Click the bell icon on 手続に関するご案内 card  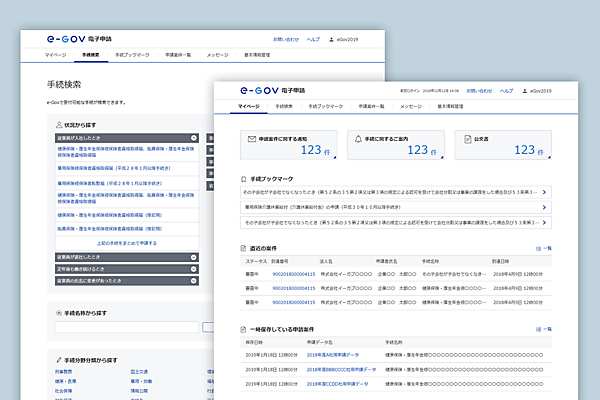coord(358,140)
